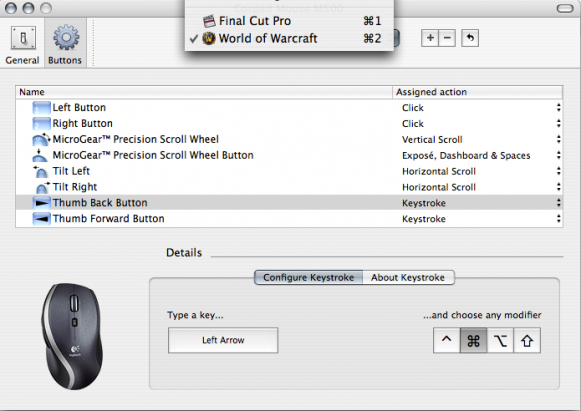Switch to About Keystroke tab
Viewport: 581px width, 411px height.
point(408,278)
